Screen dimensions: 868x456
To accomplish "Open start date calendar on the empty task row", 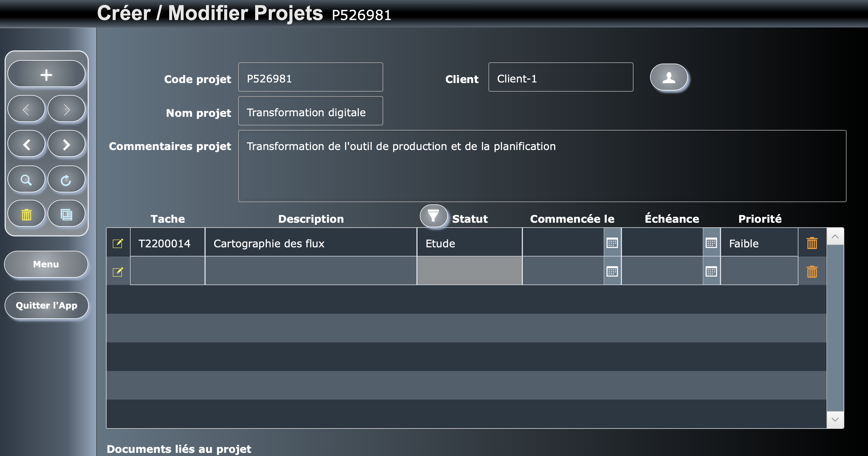I will pos(612,271).
